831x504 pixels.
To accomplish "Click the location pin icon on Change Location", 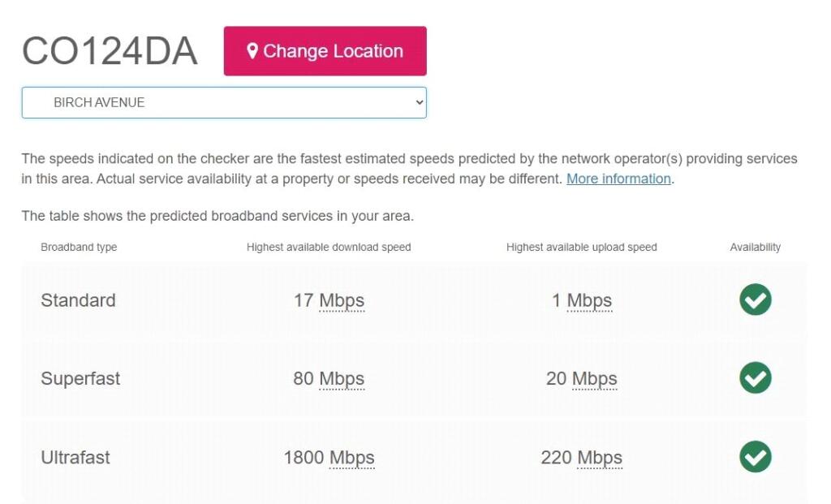I will [253, 50].
